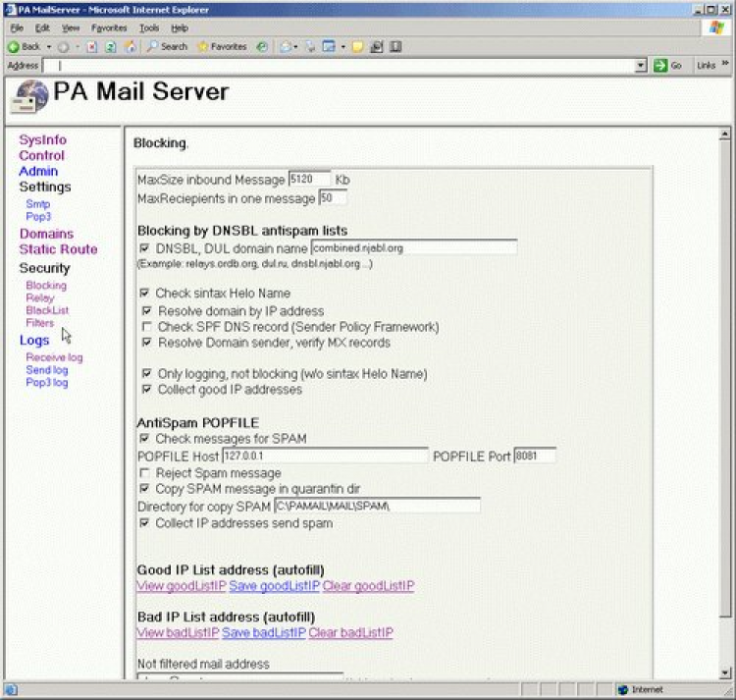Open the Smtp settings link
The width and height of the screenshot is (736, 700).
38,204
